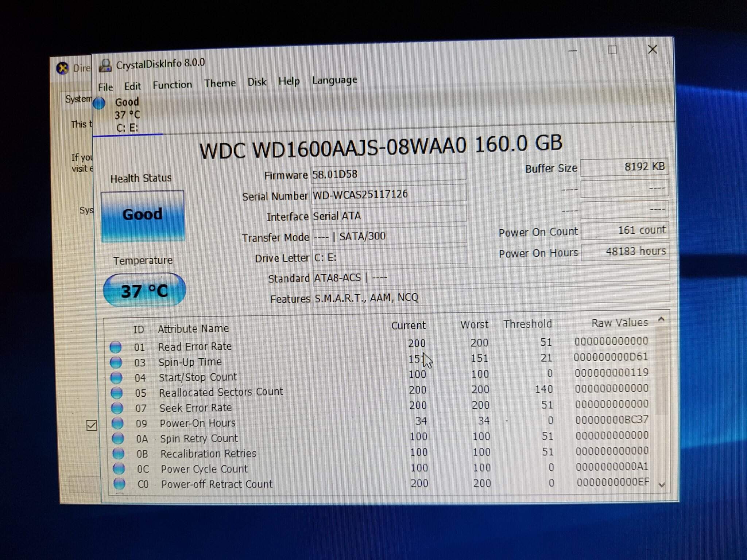This screenshot has width=747, height=560.
Task: Maximize the CrystalDiskInfo window
Action: click(612, 50)
